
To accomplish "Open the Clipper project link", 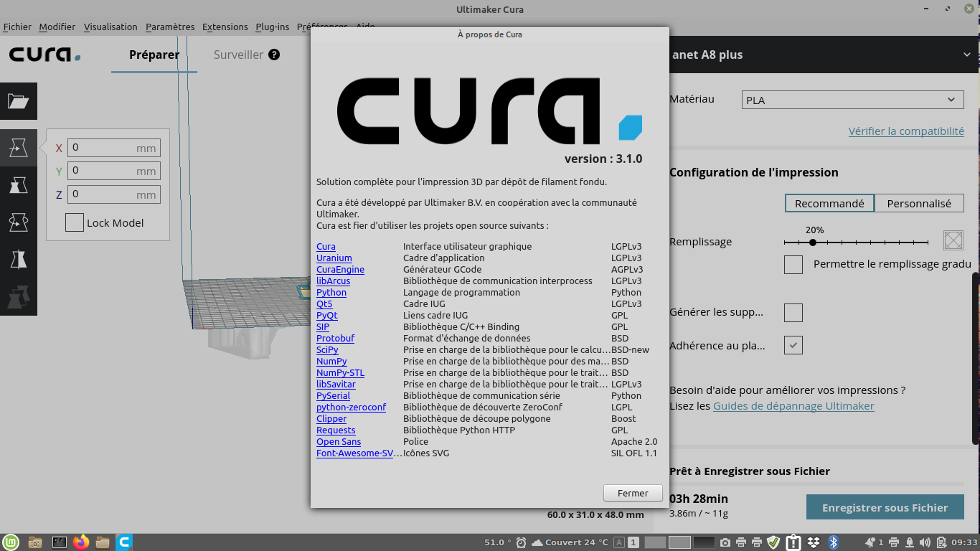I will [331, 419].
